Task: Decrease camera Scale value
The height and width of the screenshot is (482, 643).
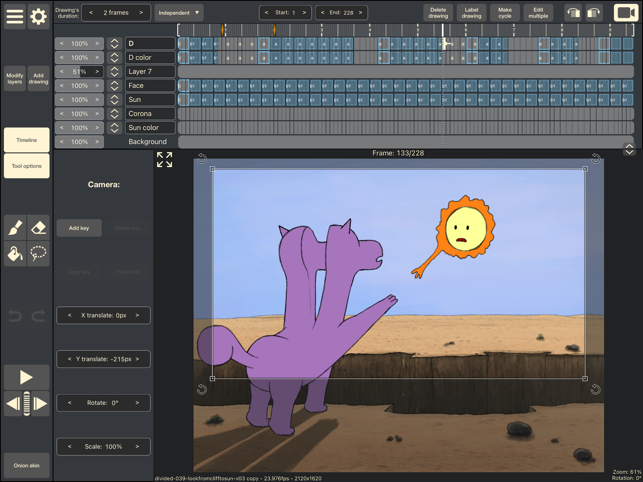Action: tap(70, 446)
